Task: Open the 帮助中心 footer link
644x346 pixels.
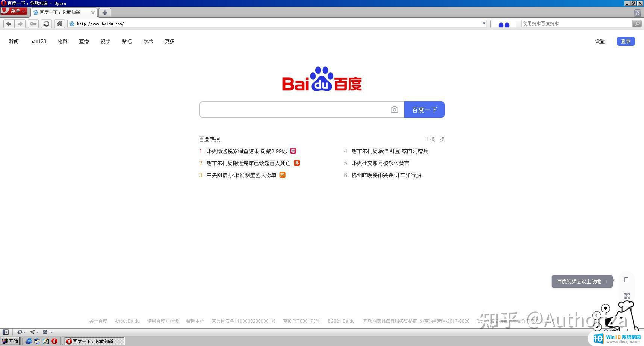Action: [x=195, y=321]
